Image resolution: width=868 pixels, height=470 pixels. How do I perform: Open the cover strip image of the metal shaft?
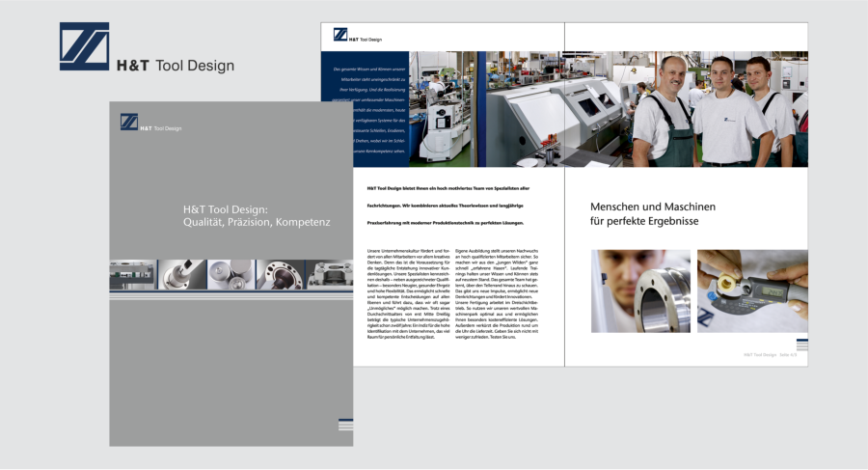182,274
